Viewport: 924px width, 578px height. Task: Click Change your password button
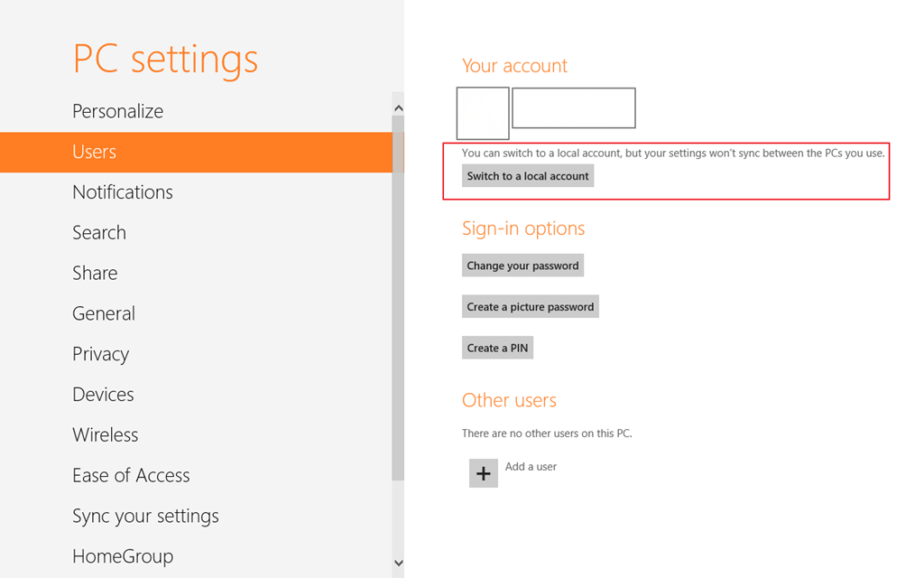click(522, 266)
